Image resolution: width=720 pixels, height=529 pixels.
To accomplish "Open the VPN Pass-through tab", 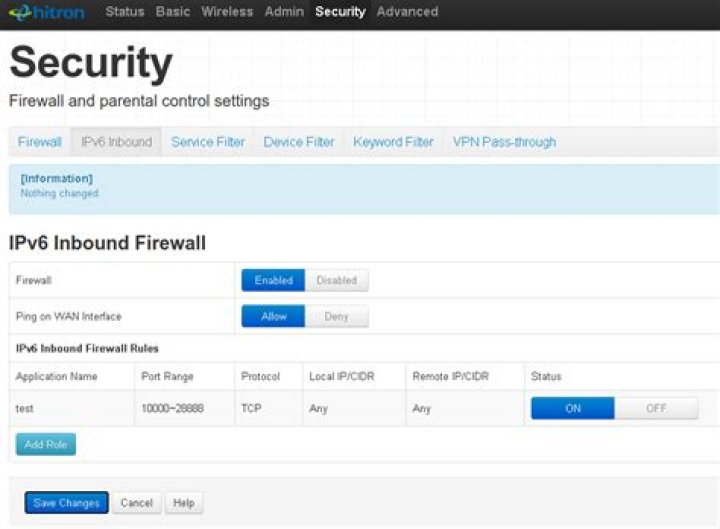I will [504, 142].
